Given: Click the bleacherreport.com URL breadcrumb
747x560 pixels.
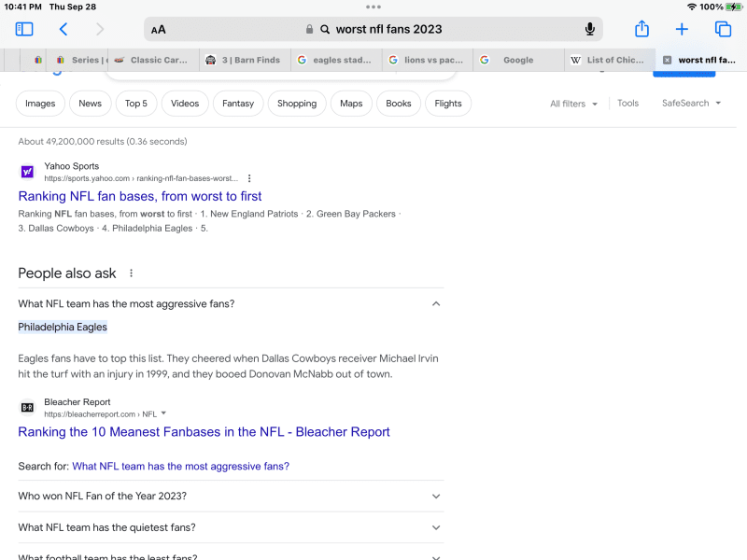Looking at the screenshot, I should 101,414.
